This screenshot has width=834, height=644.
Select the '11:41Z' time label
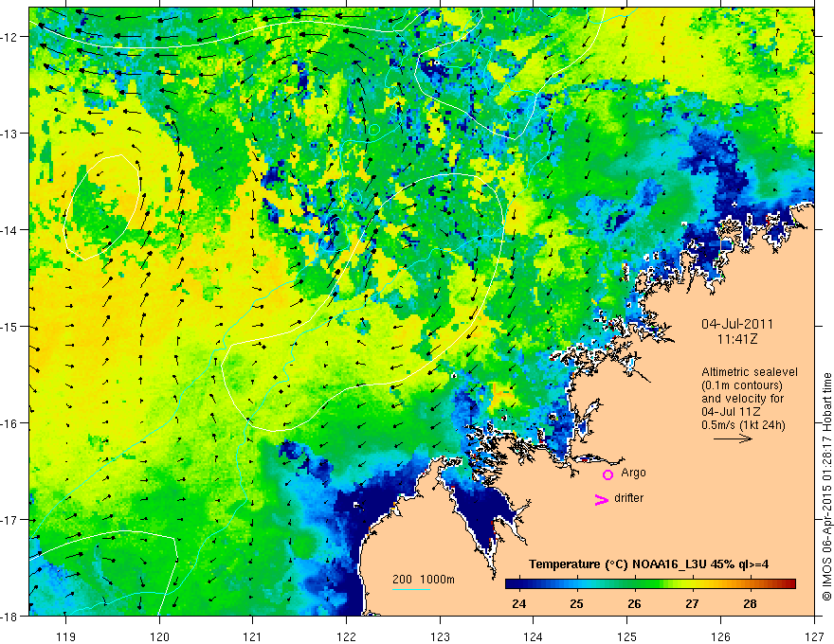pos(736,338)
